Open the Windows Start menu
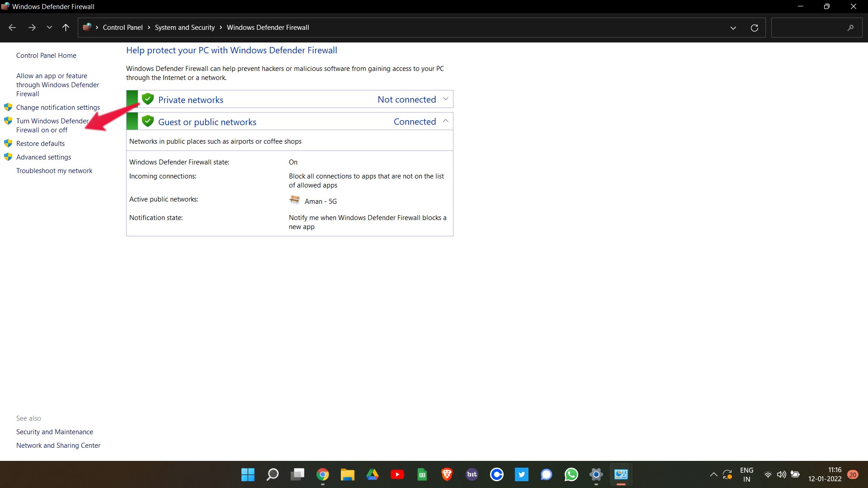The image size is (868, 488). point(248,474)
